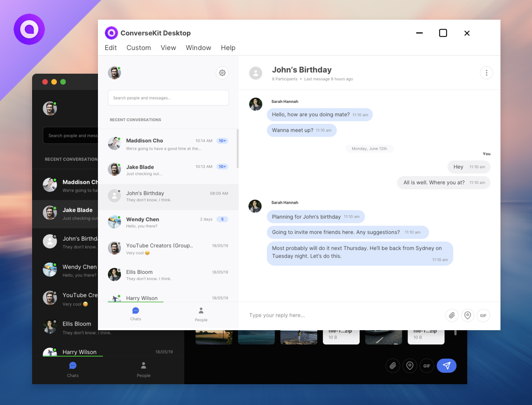
Task: Select the Chats tab in light window
Action: [x=136, y=314]
